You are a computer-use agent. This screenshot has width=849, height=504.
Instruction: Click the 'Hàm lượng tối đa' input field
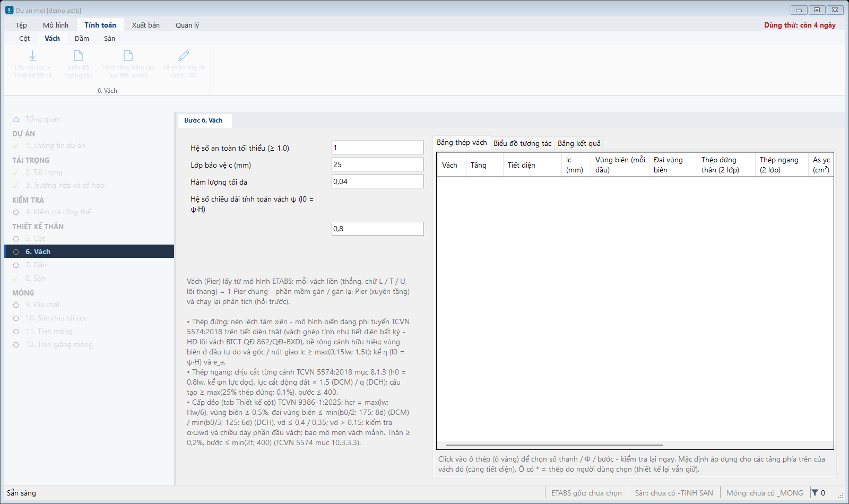click(378, 181)
